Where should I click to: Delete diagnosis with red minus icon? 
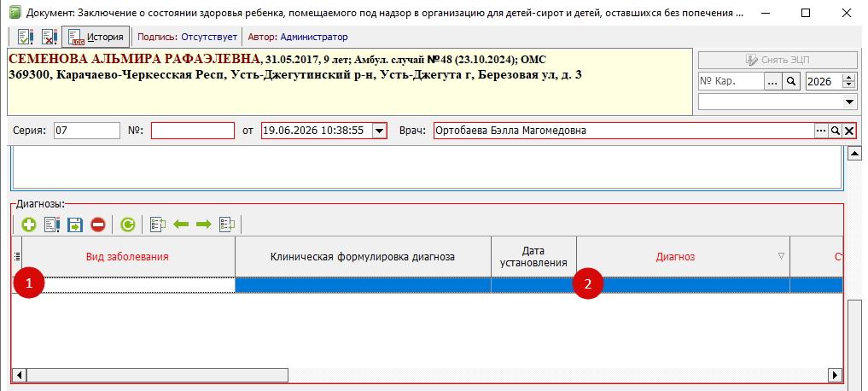point(98,225)
